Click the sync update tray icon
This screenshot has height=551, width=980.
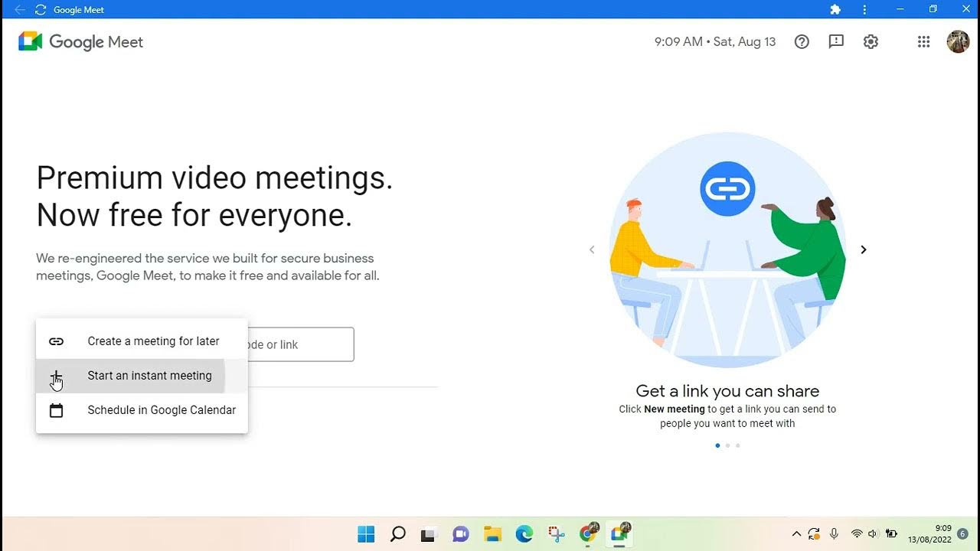pos(814,534)
